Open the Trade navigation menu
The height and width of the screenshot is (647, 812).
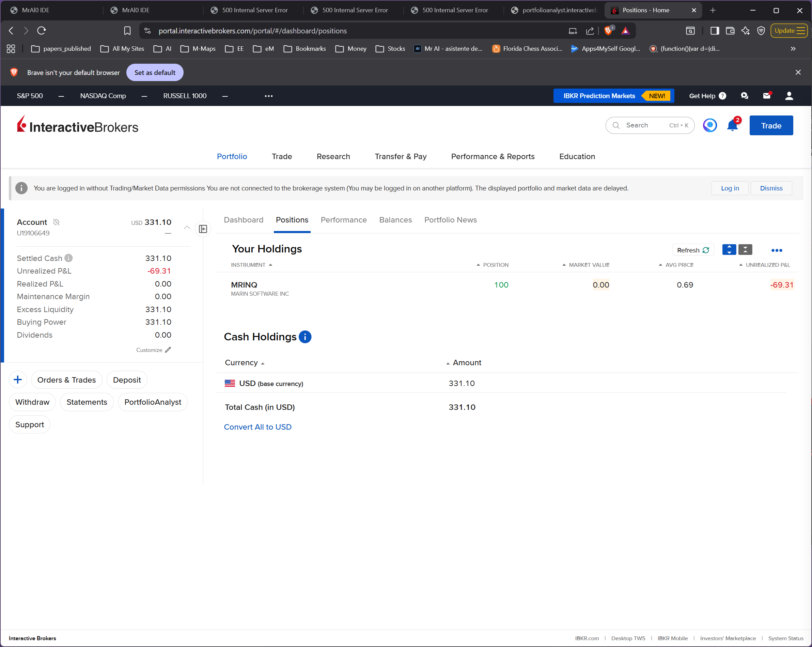[x=282, y=156]
